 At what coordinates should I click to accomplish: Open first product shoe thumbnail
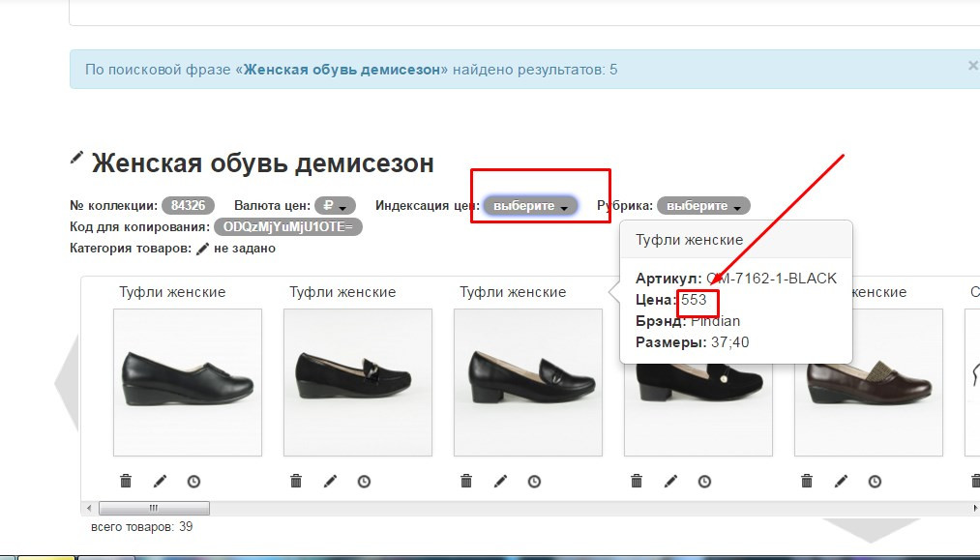[188, 382]
